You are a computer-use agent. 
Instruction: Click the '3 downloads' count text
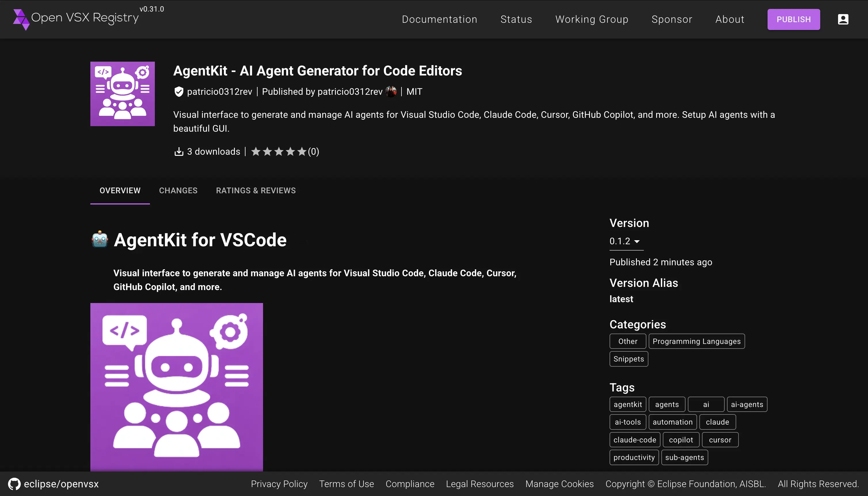click(x=214, y=152)
